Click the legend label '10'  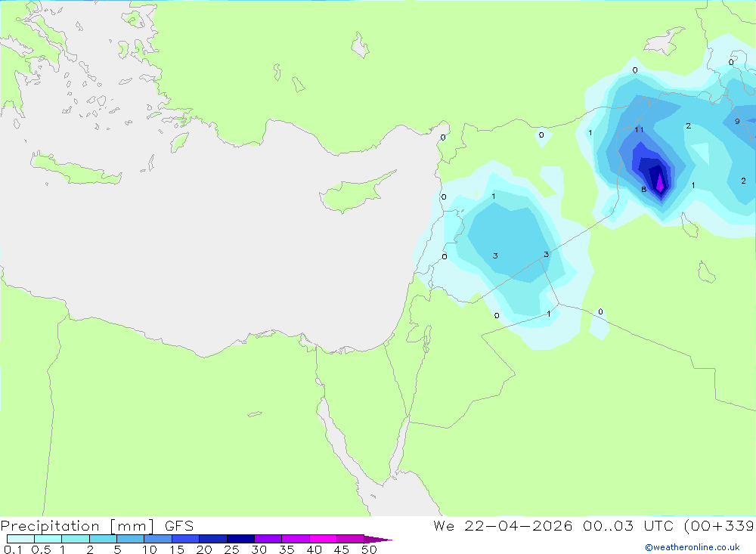point(149,549)
